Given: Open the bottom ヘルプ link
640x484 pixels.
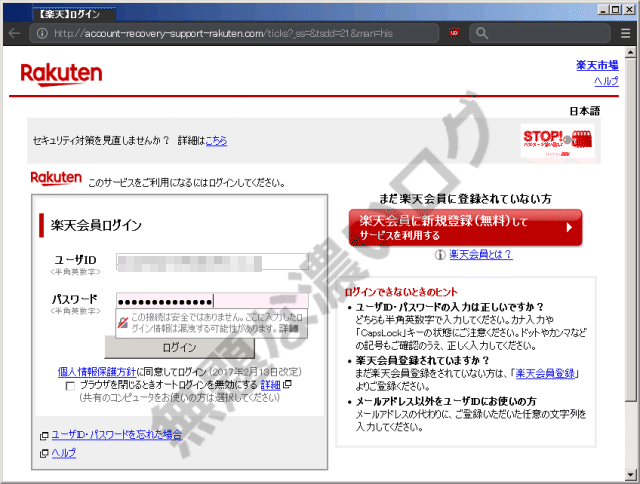Looking at the screenshot, I should tap(64, 453).
